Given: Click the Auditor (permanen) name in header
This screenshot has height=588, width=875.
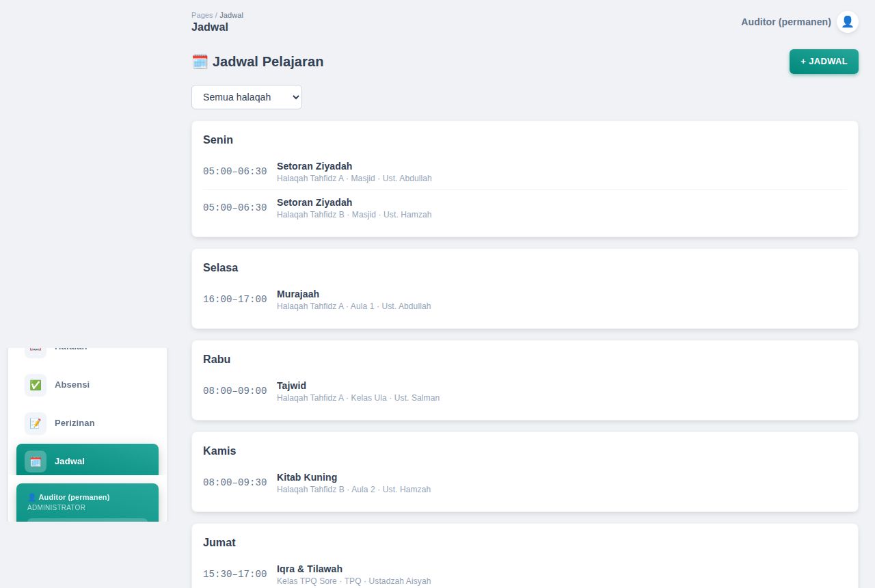Looking at the screenshot, I should (786, 22).
